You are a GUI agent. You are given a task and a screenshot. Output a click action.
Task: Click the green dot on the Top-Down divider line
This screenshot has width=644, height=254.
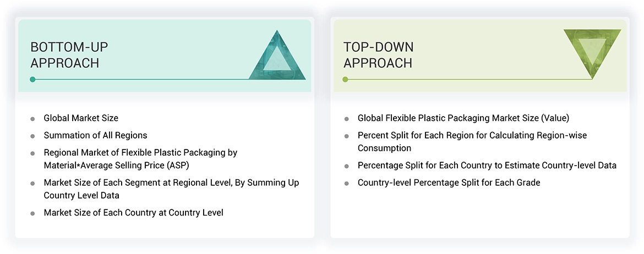coord(345,79)
